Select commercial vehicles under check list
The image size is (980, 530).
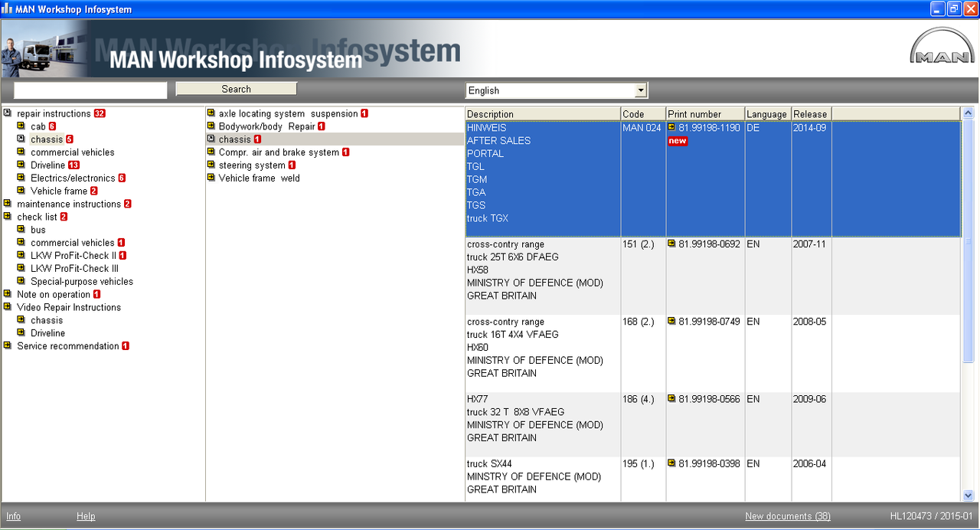73,243
